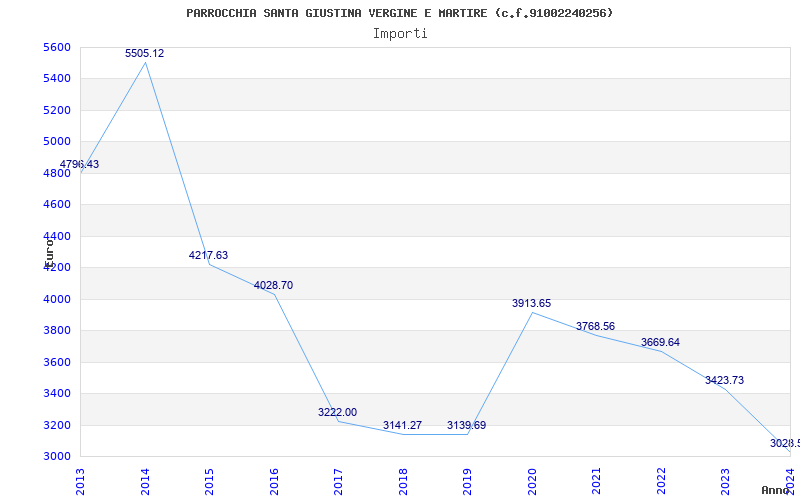This screenshot has height=500, width=800.
Task: Pick the x-axis label 2020
Action: point(532,482)
